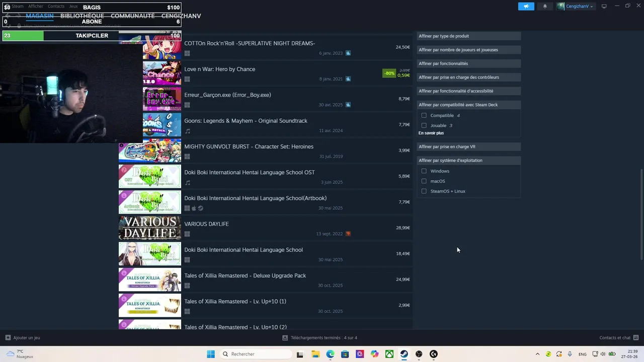644x362 pixels.
Task: Click the music note icon under Goons soundtrack
Action: 188,131
